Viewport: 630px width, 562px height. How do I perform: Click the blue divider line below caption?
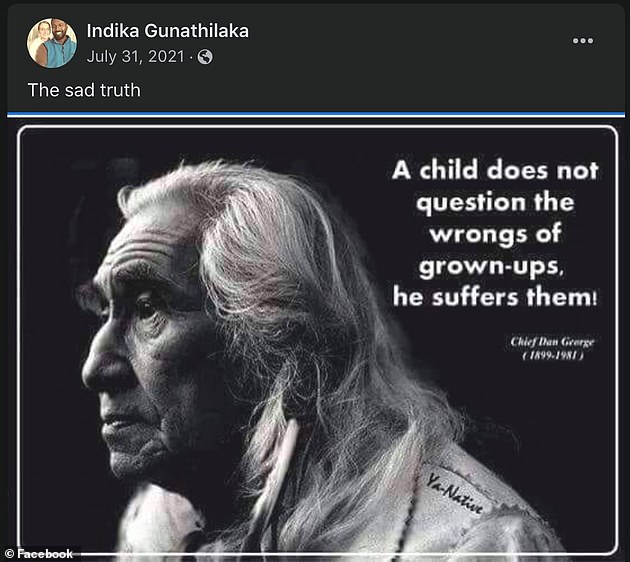pos(316,114)
